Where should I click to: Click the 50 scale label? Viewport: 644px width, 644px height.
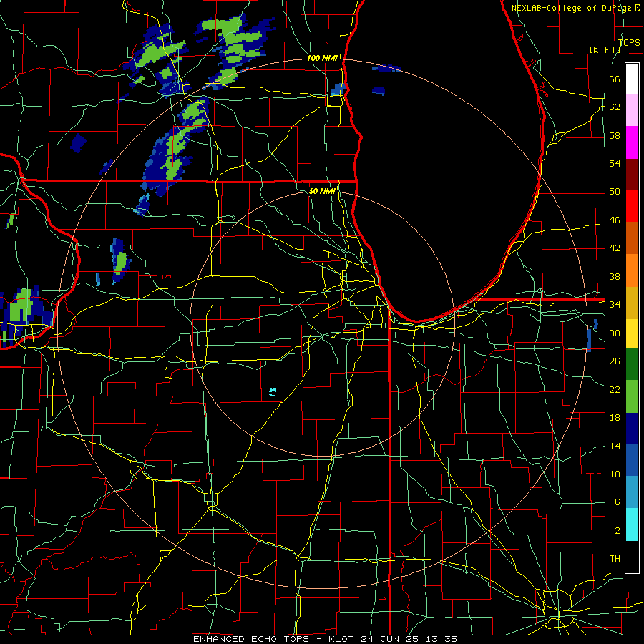click(615, 191)
